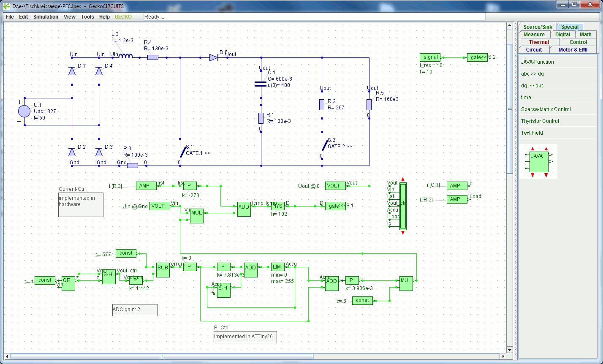Open the Thermal tab
The width and height of the screenshot is (603, 364).
pyautogui.click(x=539, y=42)
